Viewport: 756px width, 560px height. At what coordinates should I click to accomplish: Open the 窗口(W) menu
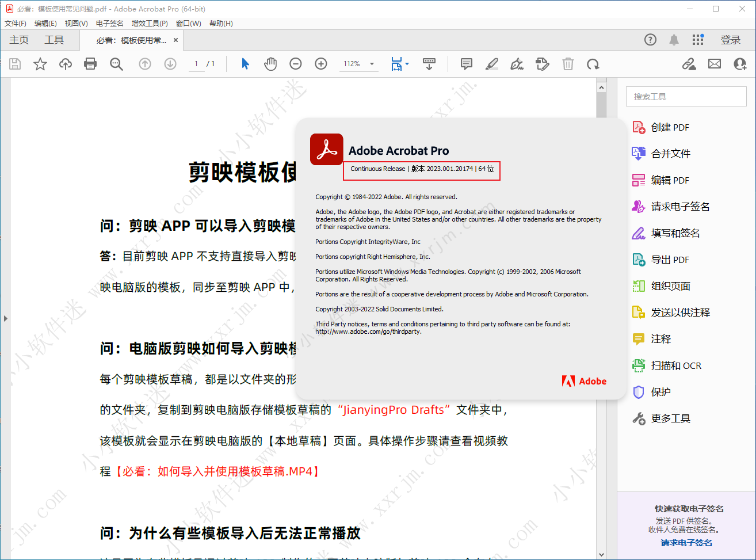pyautogui.click(x=189, y=24)
